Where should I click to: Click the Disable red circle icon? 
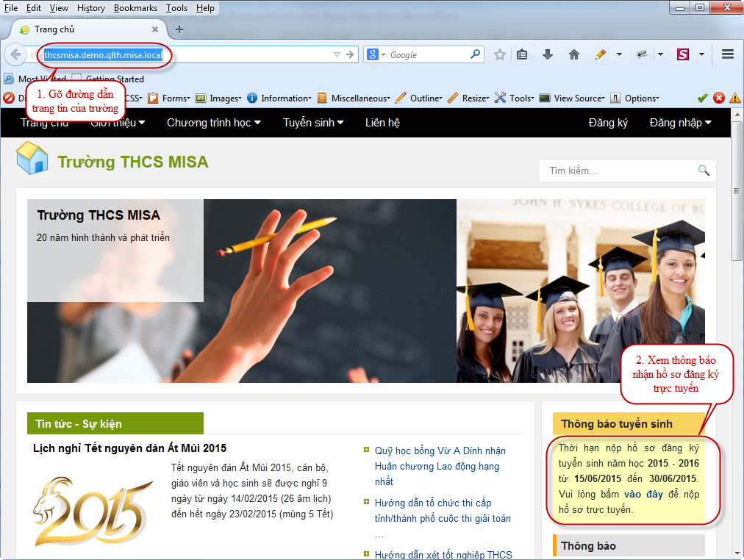pos(9,98)
